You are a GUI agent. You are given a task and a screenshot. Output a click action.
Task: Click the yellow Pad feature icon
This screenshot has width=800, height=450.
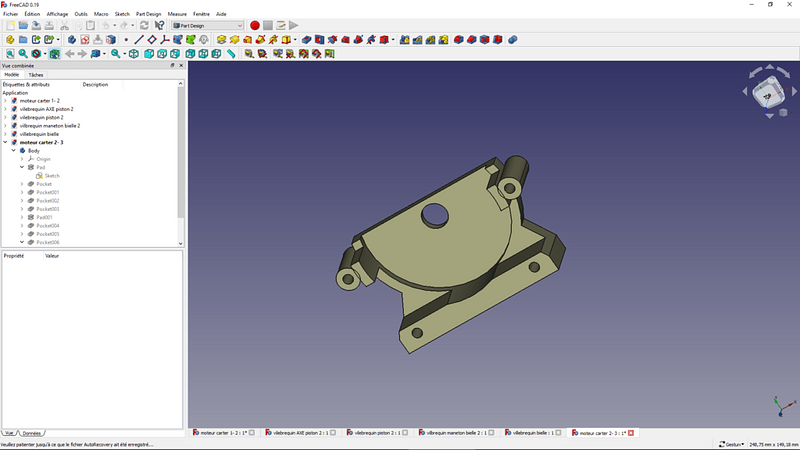pos(221,40)
